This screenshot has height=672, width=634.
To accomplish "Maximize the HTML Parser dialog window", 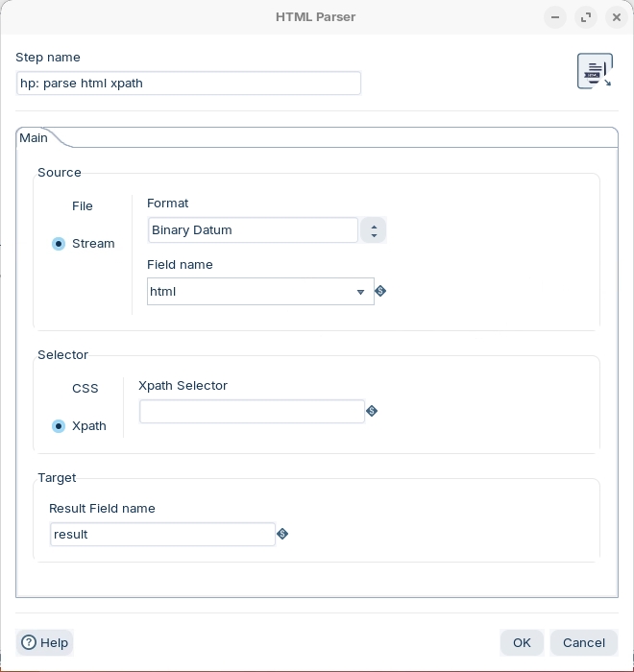I will (x=586, y=17).
